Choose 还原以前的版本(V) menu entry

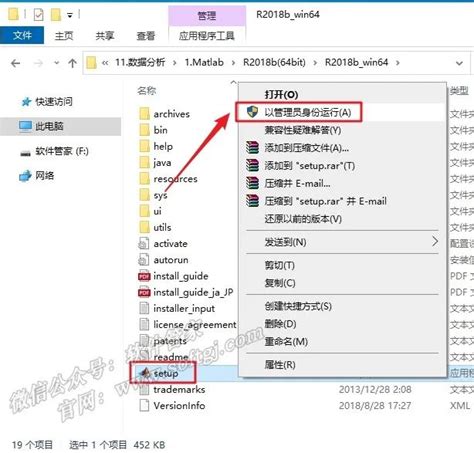(342, 219)
